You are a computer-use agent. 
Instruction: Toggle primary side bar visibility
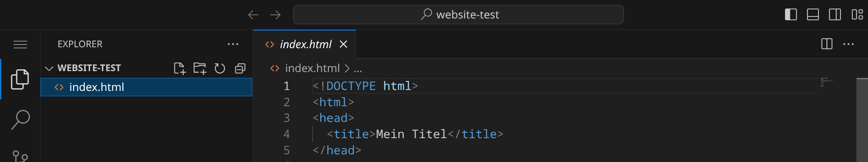tap(791, 15)
